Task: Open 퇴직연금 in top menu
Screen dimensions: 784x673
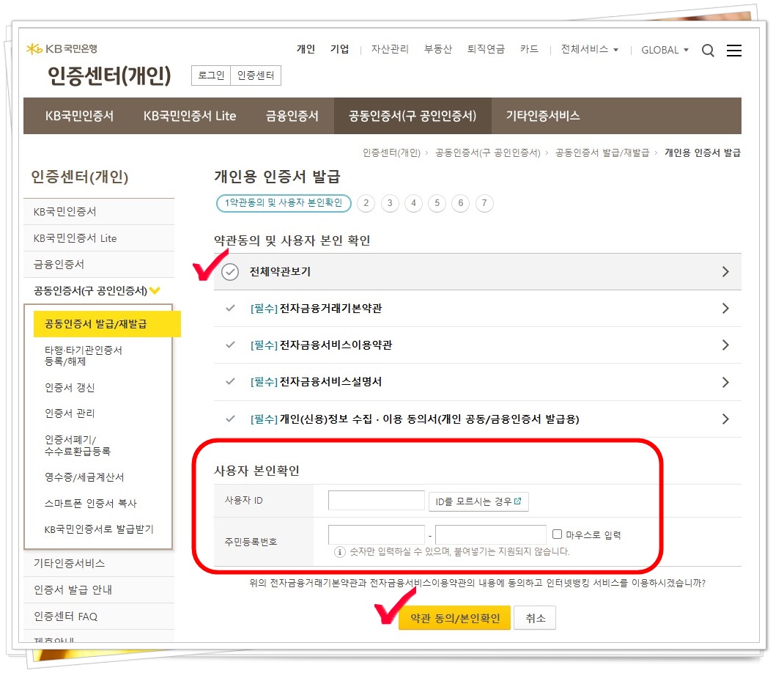Action: click(x=486, y=49)
